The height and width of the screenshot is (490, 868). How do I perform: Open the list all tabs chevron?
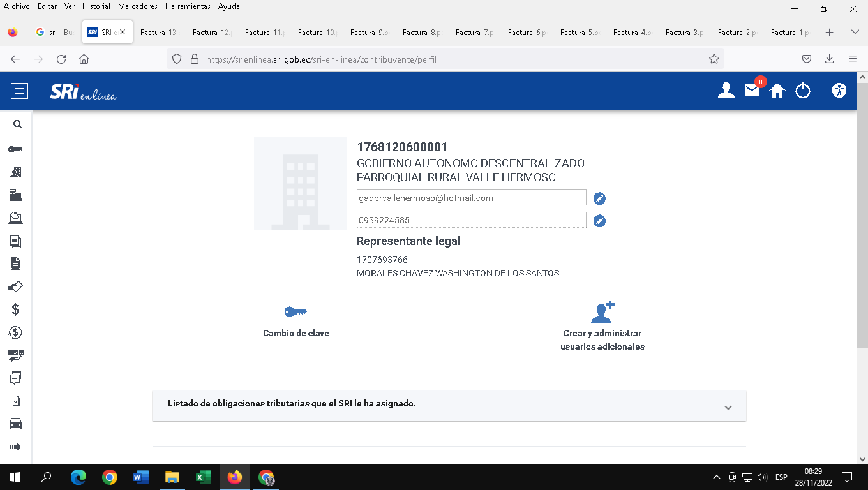pyautogui.click(x=855, y=33)
